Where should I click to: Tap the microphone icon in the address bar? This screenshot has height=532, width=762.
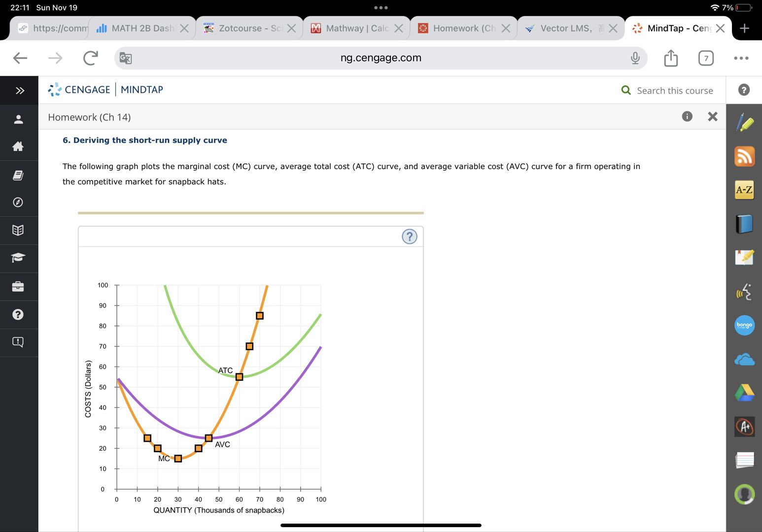tap(635, 58)
